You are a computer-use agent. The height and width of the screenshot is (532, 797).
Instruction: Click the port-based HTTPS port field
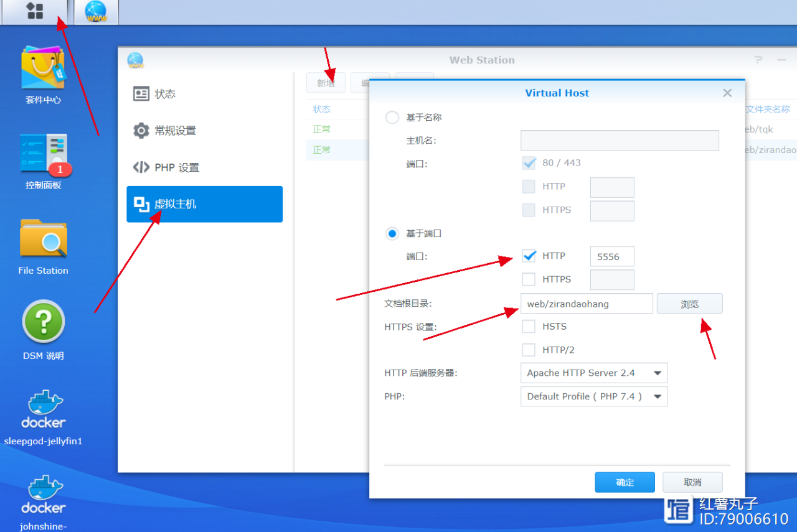[612, 280]
